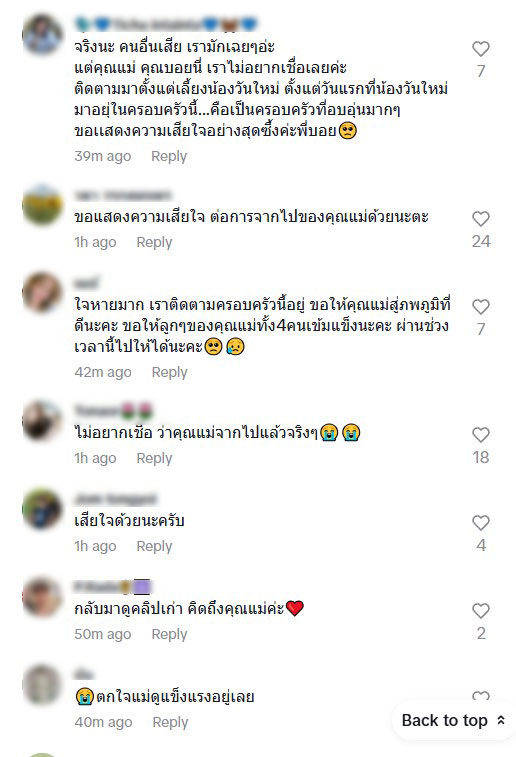The width and height of the screenshot is (516, 757).
Task: Like the comment with 24 likes
Action: 480,219
